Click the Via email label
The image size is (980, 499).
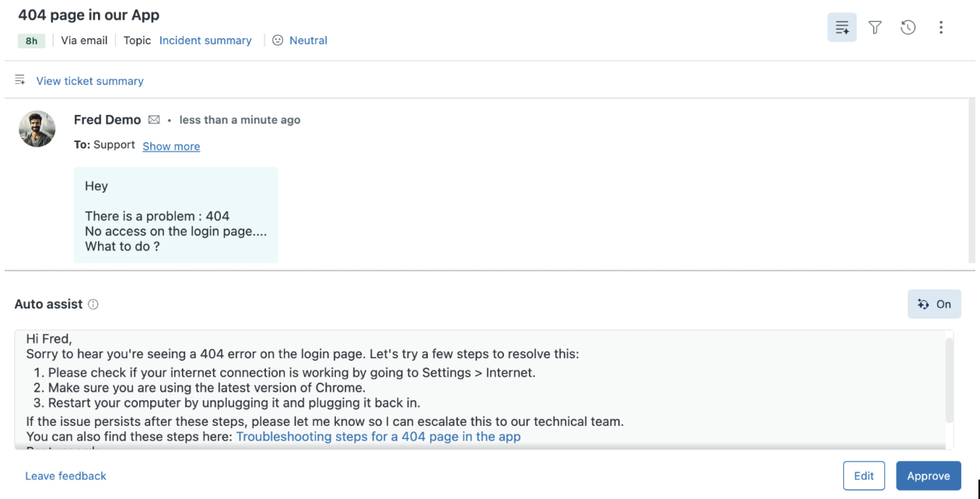pos(84,40)
